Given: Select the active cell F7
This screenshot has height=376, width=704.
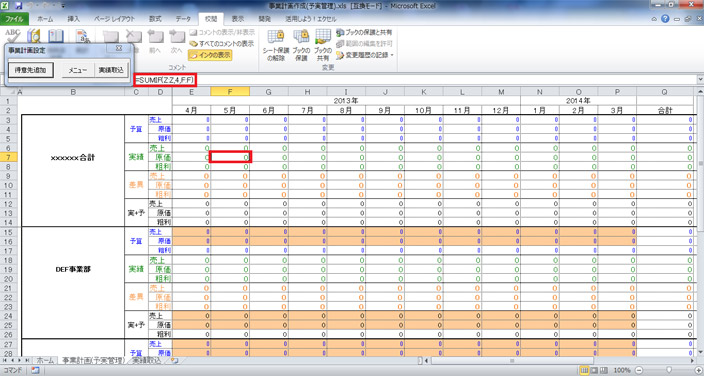Looking at the screenshot, I should coord(230,157).
